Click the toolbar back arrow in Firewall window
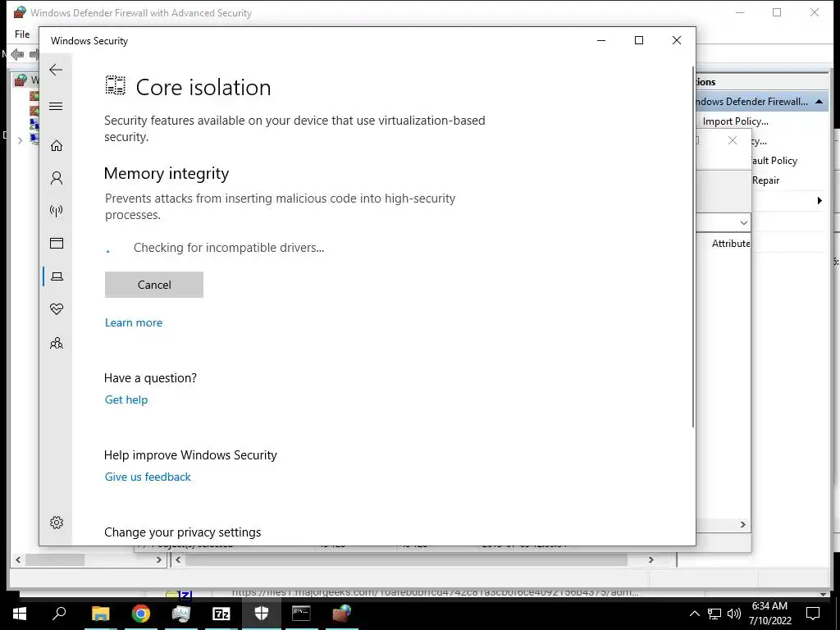Viewport: 840px width, 630px height. tap(17, 54)
